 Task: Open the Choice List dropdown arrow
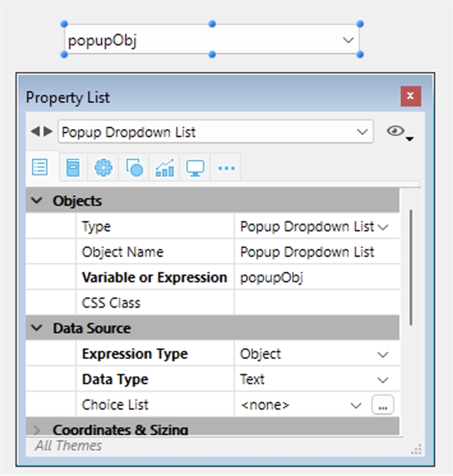[x=356, y=405]
